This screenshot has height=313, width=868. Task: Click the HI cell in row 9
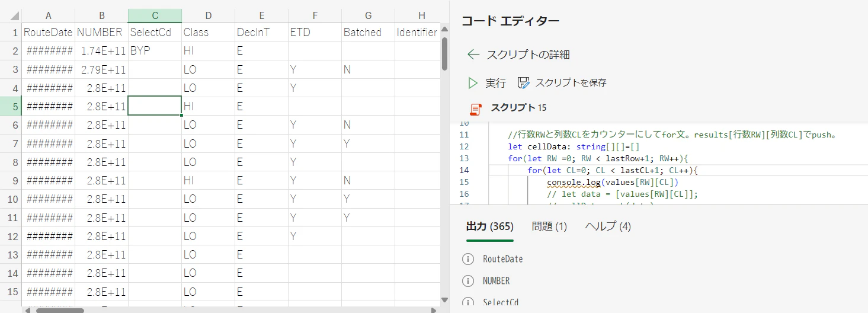pyautogui.click(x=208, y=181)
